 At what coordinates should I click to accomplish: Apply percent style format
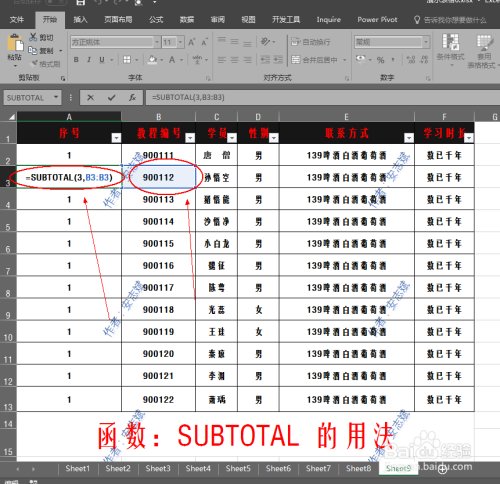pyautogui.click(x=380, y=60)
